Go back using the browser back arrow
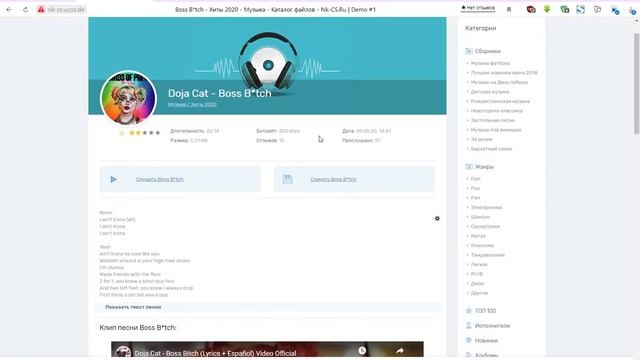Screen dimensions: 640x360 (9, 9)
